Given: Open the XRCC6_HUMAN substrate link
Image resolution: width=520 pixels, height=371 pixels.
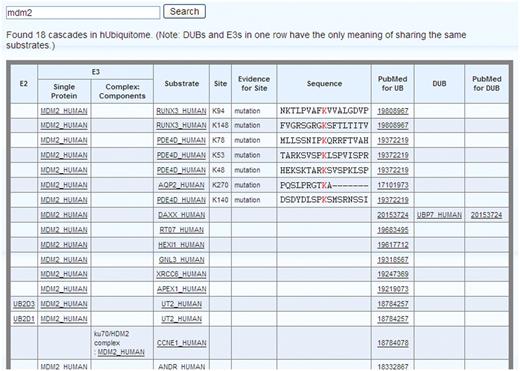Looking at the screenshot, I should [x=181, y=274].
